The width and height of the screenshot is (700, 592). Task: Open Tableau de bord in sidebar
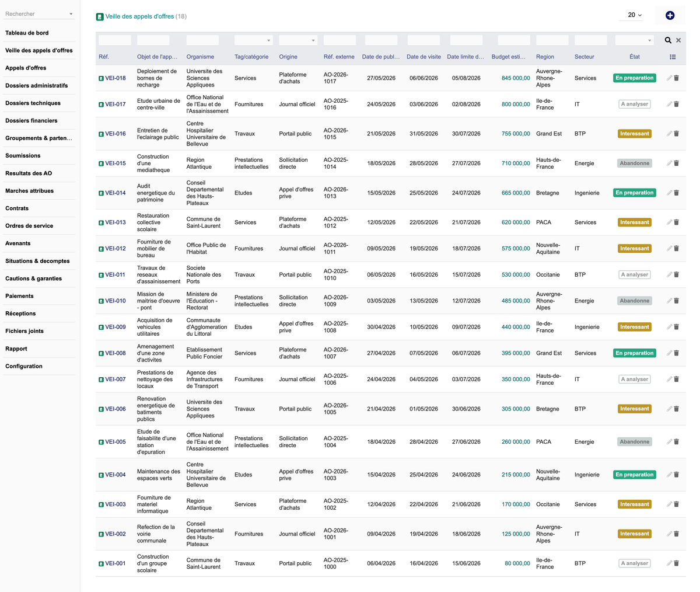[27, 33]
